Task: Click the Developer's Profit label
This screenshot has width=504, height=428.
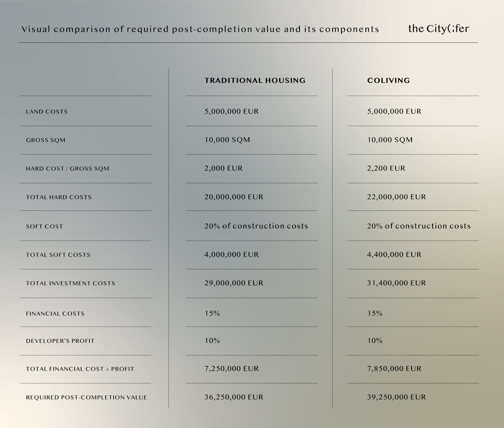Action: (x=60, y=341)
